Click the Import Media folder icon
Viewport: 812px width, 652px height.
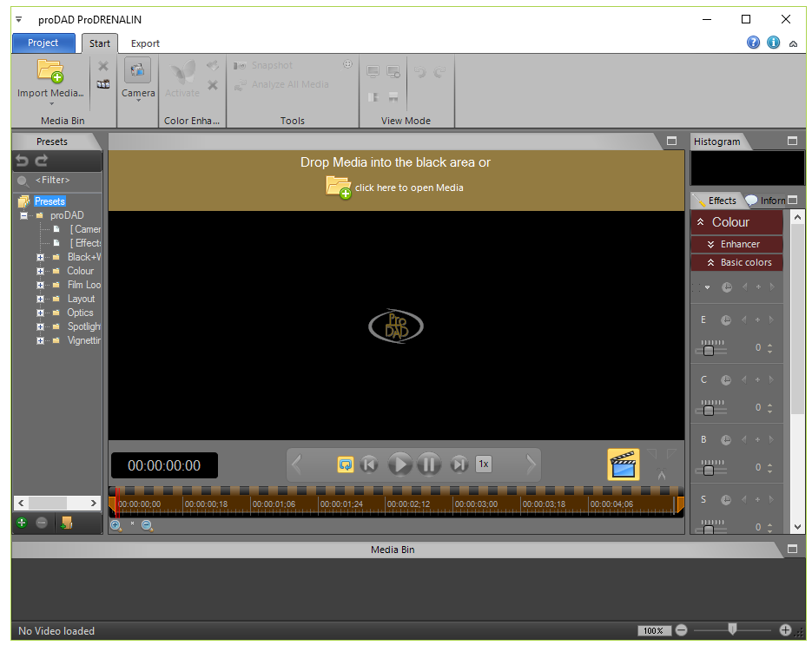50,71
